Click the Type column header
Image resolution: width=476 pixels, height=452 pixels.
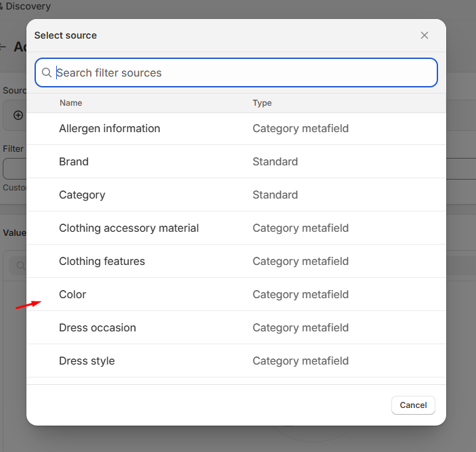262,103
